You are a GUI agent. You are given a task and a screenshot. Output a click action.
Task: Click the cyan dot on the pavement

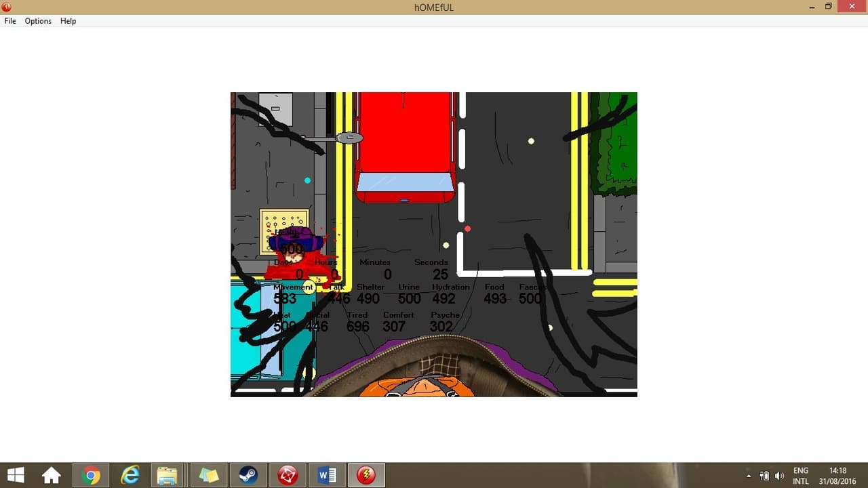coord(307,180)
